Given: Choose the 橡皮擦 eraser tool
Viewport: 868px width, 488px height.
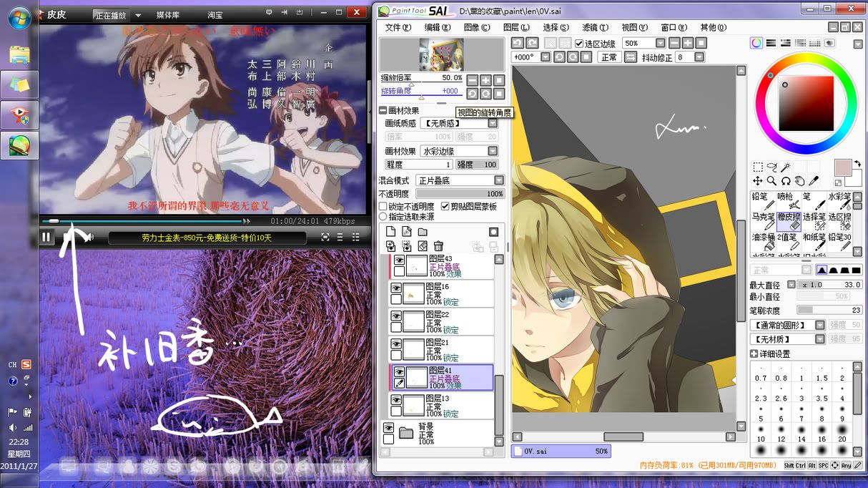Looking at the screenshot, I should click(788, 221).
